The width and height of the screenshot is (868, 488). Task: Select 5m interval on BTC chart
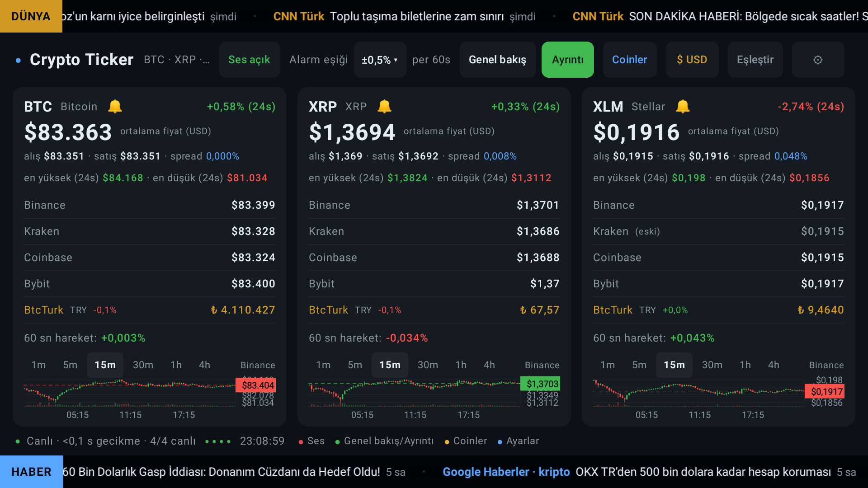point(70,365)
